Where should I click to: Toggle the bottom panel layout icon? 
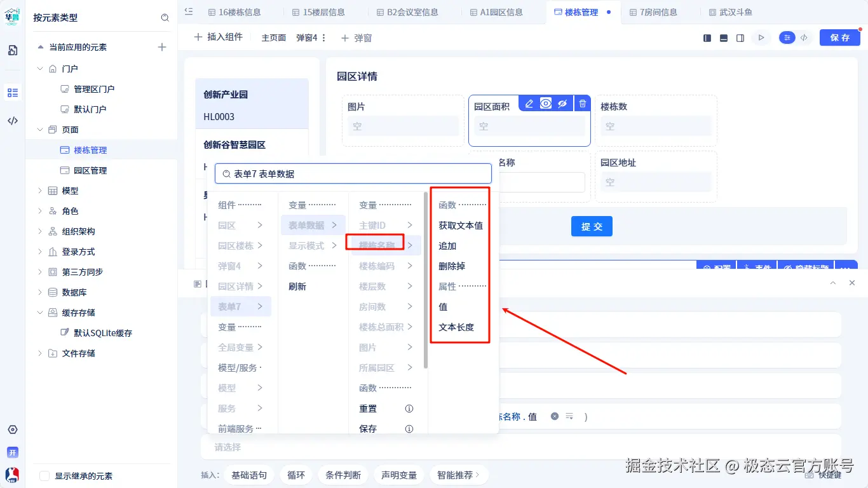pos(724,38)
